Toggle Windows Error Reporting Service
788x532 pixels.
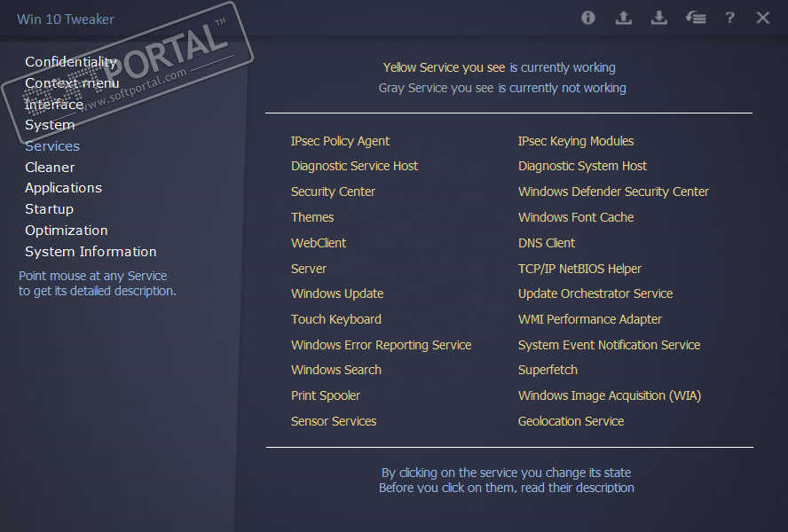click(x=381, y=345)
